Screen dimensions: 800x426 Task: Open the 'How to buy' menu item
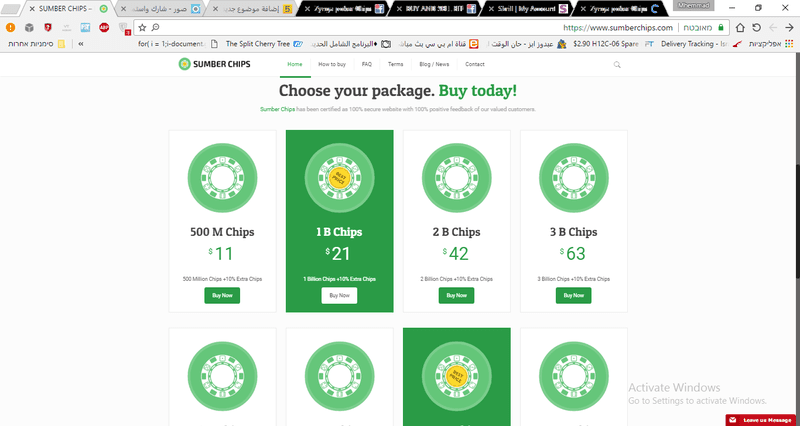coord(332,64)
